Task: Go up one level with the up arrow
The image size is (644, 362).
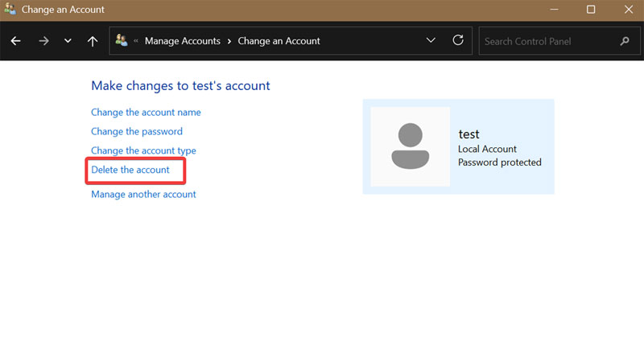Action: pyautogui.click(x=93, y=41)
